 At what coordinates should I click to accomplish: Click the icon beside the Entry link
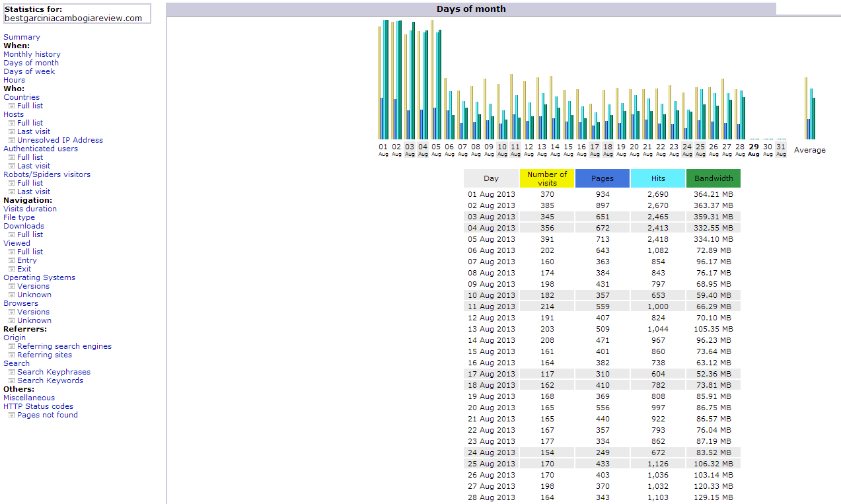[x=11, y=260]
